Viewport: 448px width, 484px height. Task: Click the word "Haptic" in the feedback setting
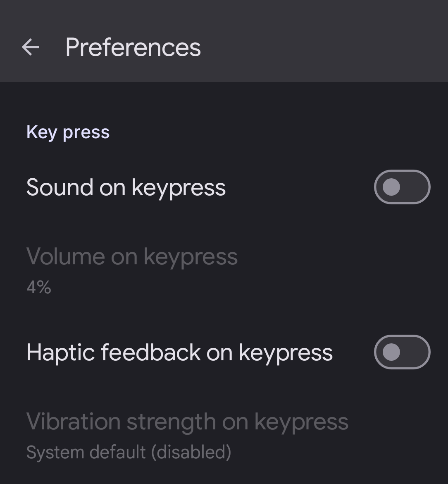[x=60, y=352]
